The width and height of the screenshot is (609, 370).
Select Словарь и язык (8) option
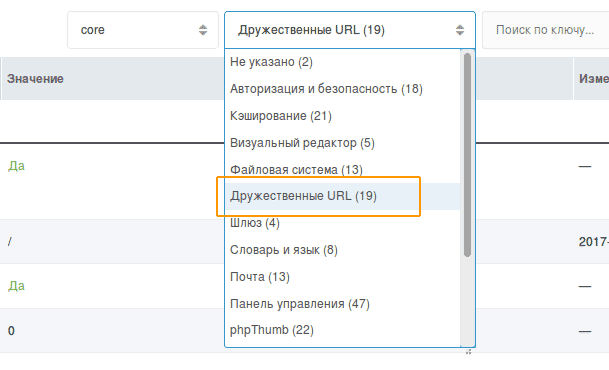[x=343, y=250]
